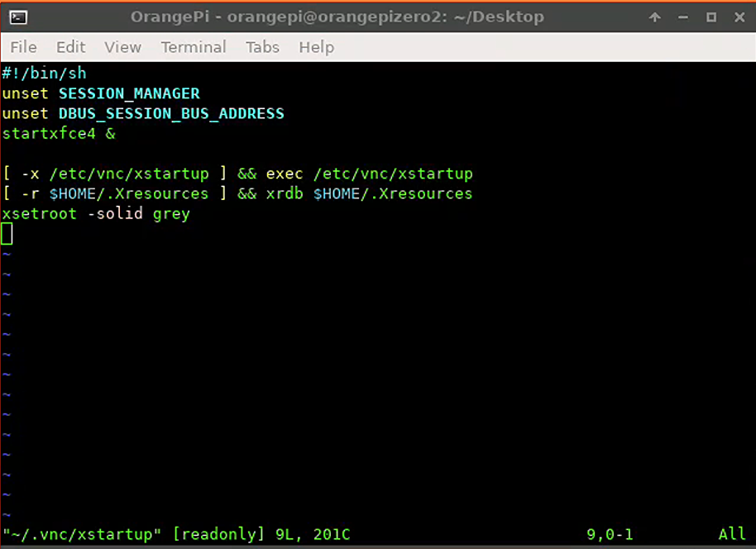Open the Help menu
756x549 pixels.
tap(316, 47)
